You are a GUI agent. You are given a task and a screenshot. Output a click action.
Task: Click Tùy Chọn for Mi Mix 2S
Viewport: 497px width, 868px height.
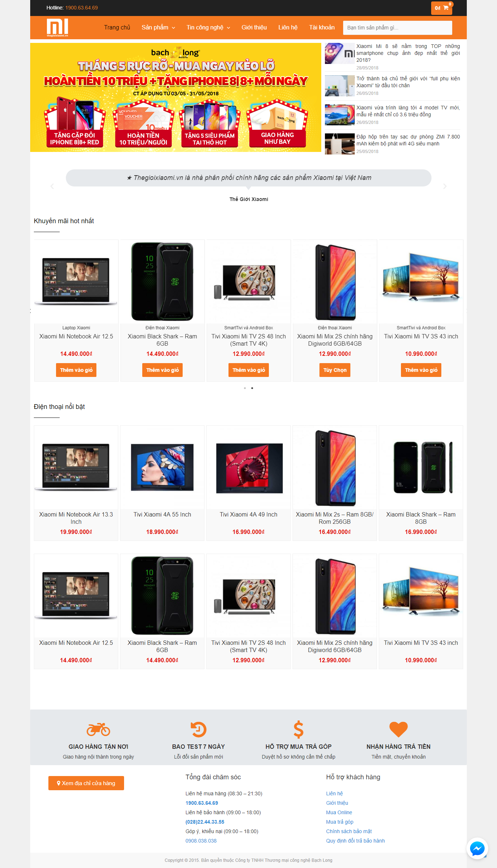335,370
